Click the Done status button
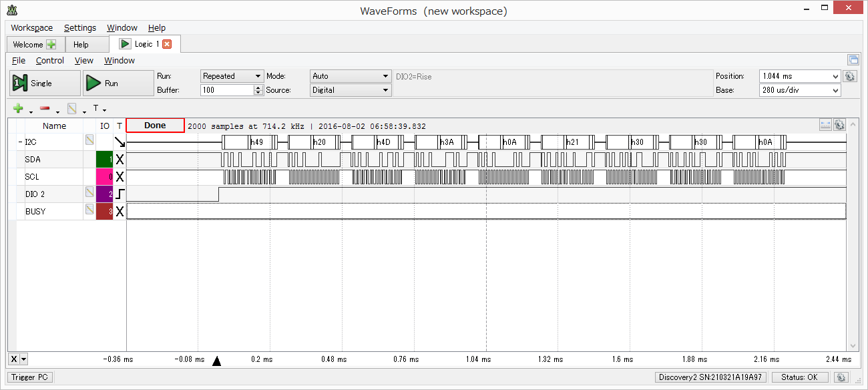The image size is (868, 390). click(x=155, y=126)
